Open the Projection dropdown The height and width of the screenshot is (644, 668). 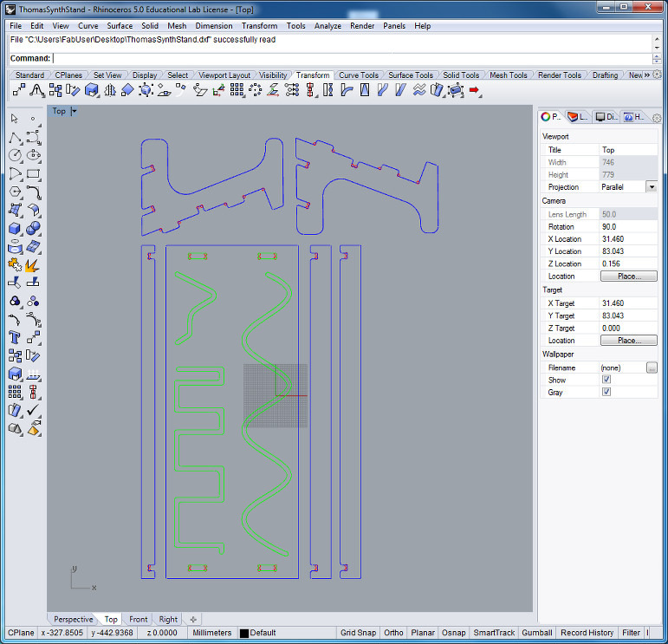click(651, 186)
